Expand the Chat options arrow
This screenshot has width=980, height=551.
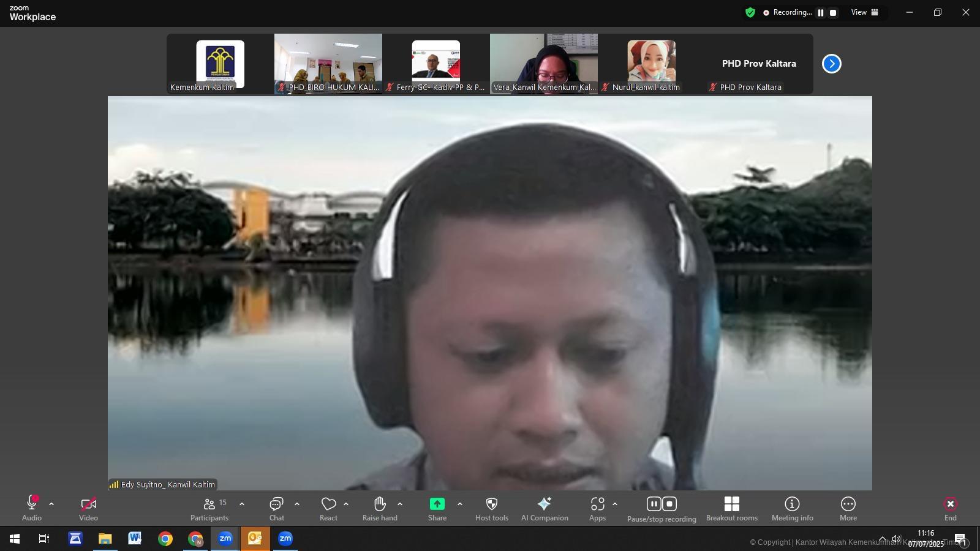pyautogui.click(x=297, y=504)
